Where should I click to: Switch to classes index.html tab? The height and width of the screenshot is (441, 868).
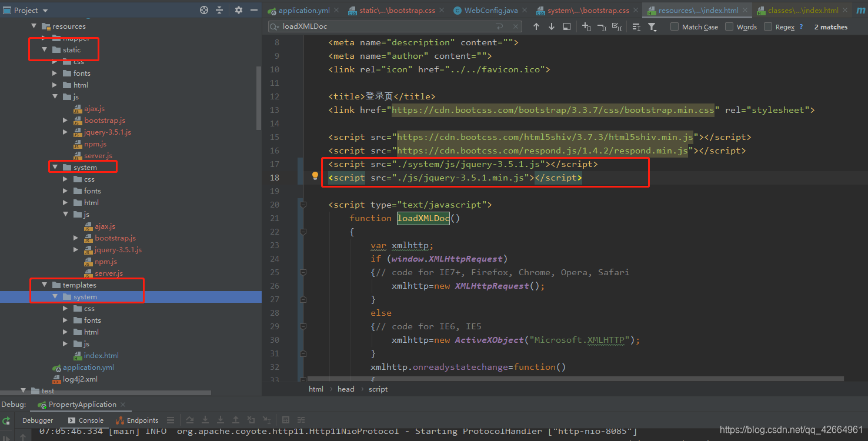pyautogui.click(x=803, y=11)
